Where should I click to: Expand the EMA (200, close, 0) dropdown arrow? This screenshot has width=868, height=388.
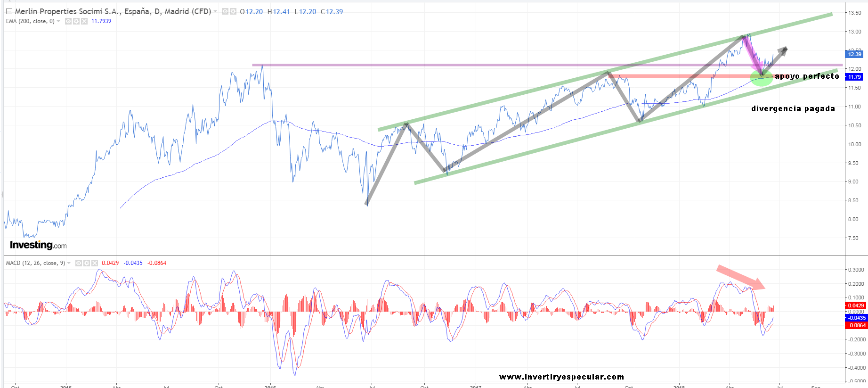click(58, 21)
